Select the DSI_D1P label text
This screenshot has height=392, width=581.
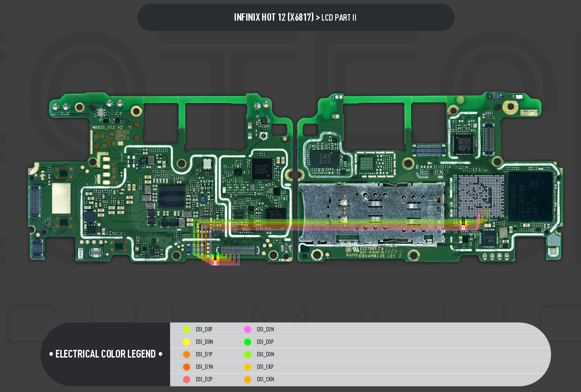(204, 355)
